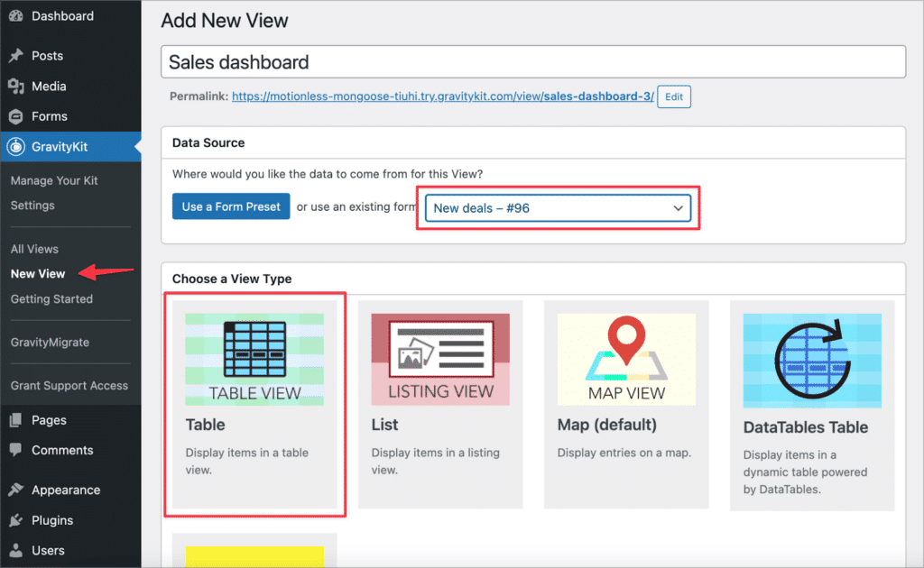Choose the DataTables Table view type title
This screenshot has width=924, height=568.
[806, 426]
